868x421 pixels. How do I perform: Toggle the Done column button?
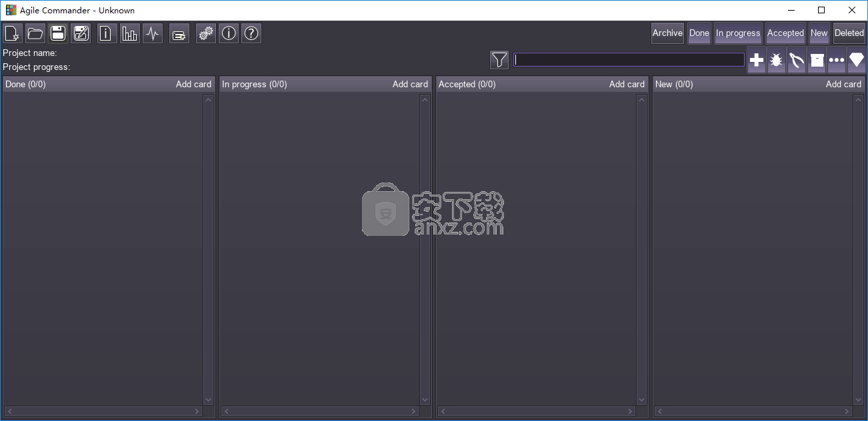tap(699, 33)
